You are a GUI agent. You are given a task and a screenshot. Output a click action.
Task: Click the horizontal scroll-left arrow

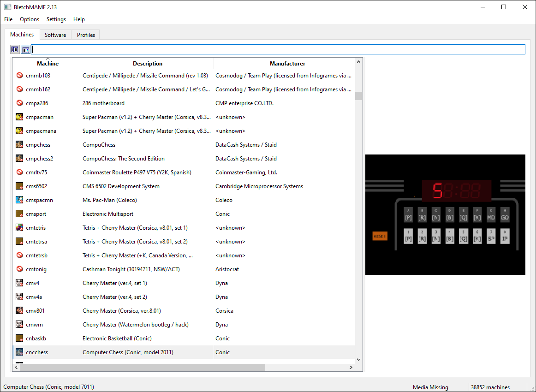(16, 368)
